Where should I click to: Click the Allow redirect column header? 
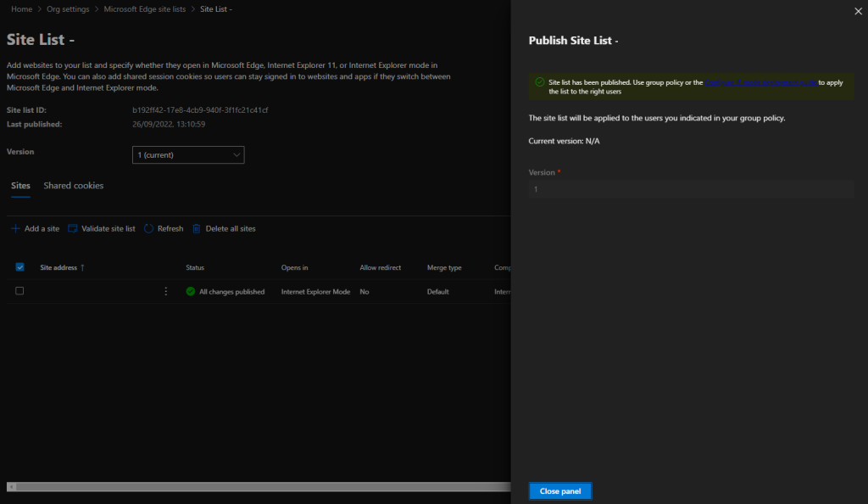click(381, 267)
